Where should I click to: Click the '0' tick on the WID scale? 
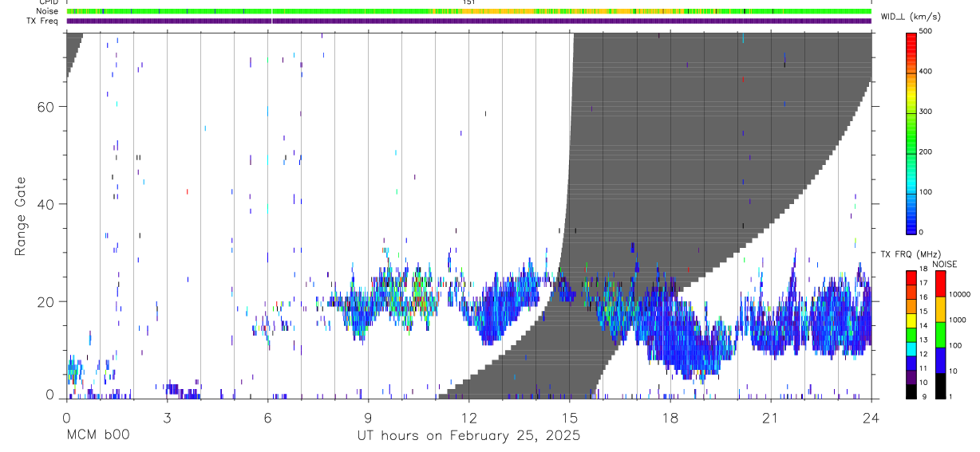point(921,232)
